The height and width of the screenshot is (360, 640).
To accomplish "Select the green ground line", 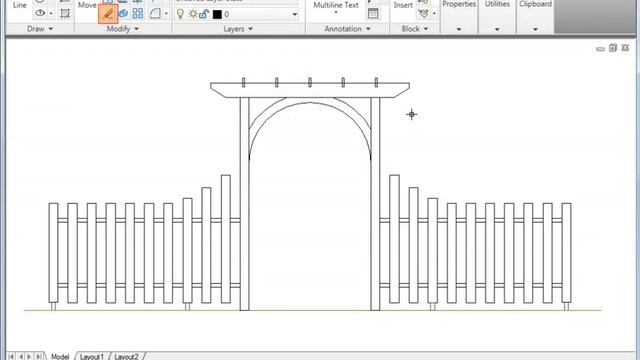I will [313, 311].
